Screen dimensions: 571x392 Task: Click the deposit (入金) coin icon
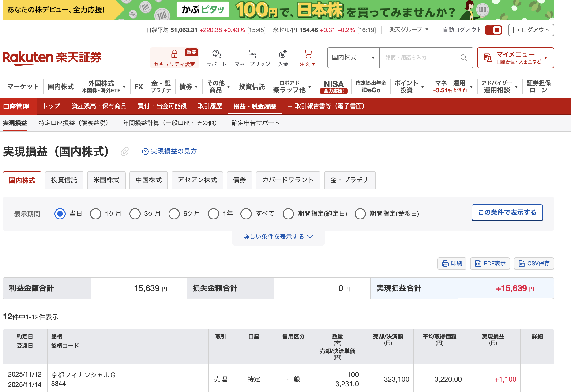coord(283,54)
